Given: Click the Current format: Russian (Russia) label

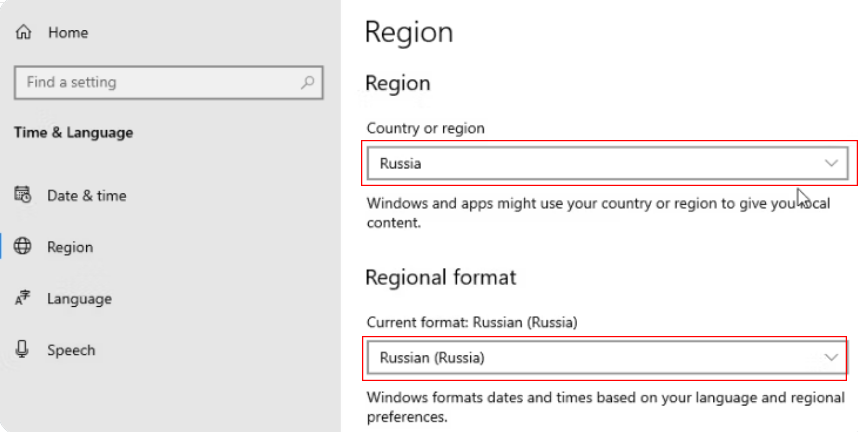Looking at the screenshot, I should click(x=472, y=322).
